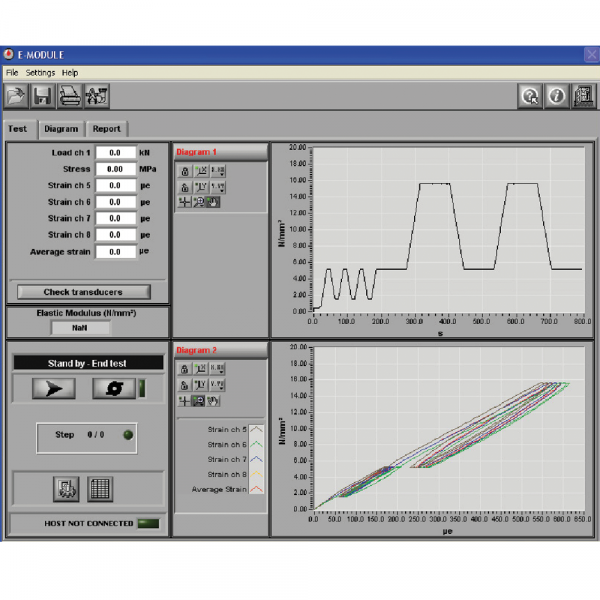Switch to the Report tab

point(106,128)
